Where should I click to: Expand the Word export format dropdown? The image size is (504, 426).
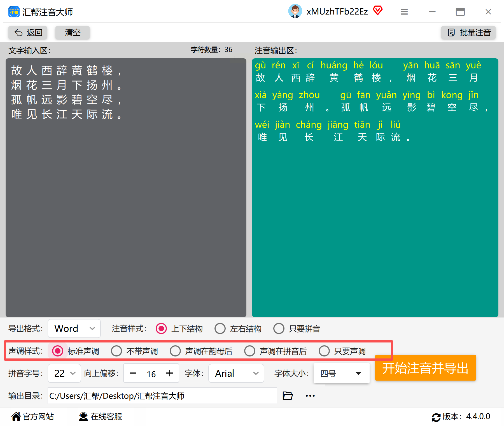coord(74,328)
